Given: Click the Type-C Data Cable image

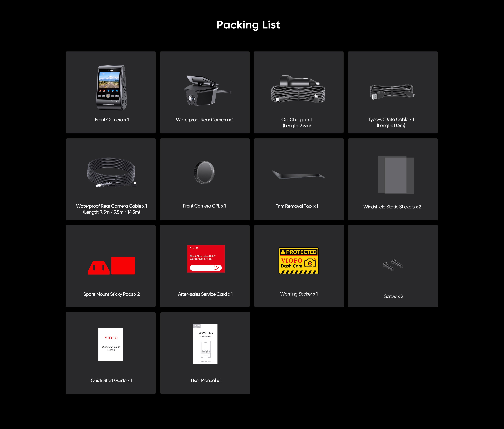Looking at the screenshot, I should (x=392, y=92).
